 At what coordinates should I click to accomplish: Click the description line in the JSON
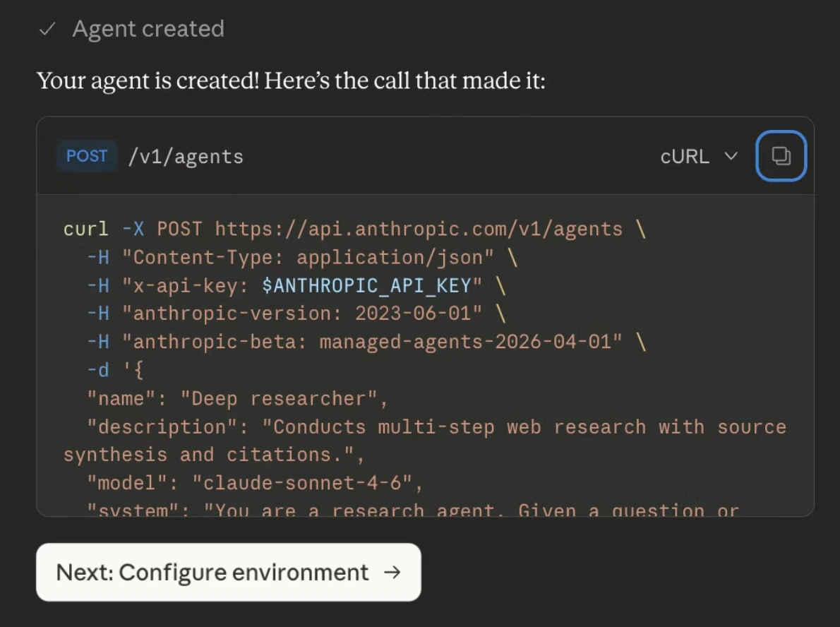click(x=425, y=441)
